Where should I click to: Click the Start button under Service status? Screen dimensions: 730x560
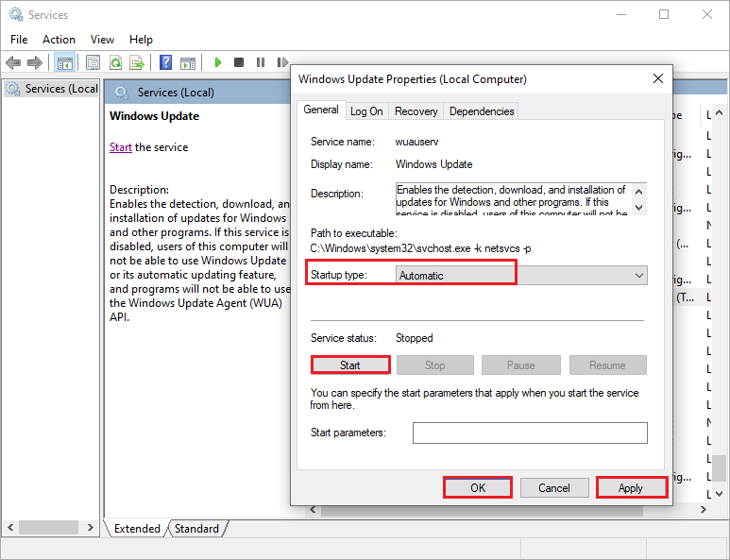pos(350,365)
